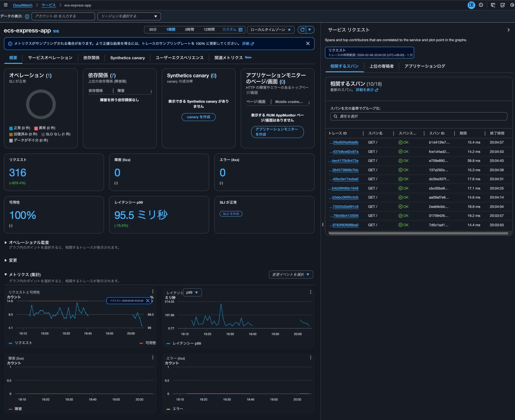Image resolution: width=515 pixels, height=420 pixels.
Task: Switch to the 依存関係 tab
Action: (x=91, y=58)
